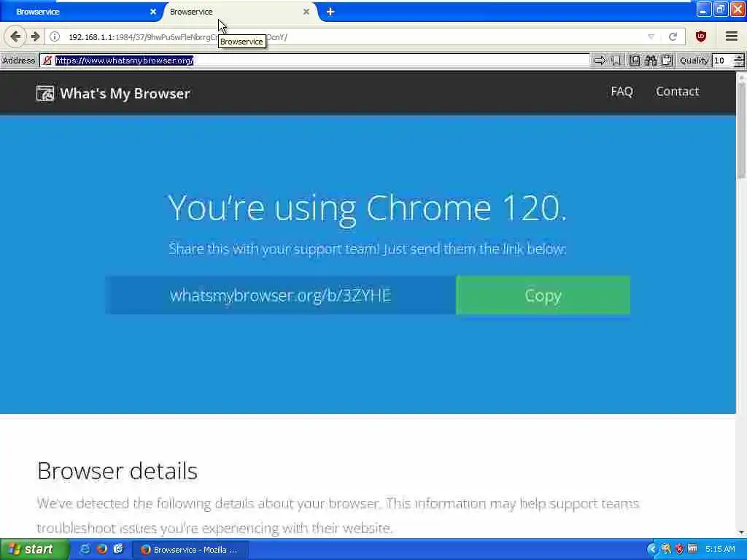Click the red security shield tray icon
The height and width of the screenshot is (560, 747).
point(680,550)
